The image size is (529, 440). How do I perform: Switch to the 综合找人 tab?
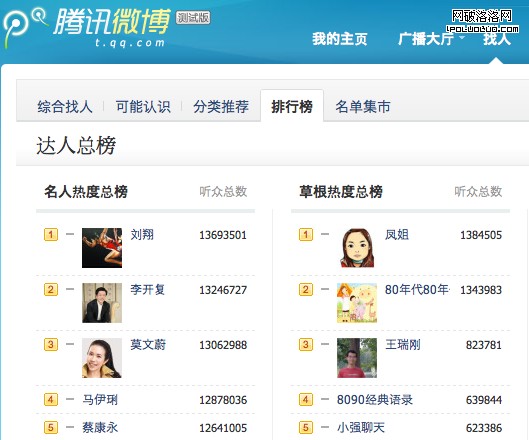coord(65,107)
